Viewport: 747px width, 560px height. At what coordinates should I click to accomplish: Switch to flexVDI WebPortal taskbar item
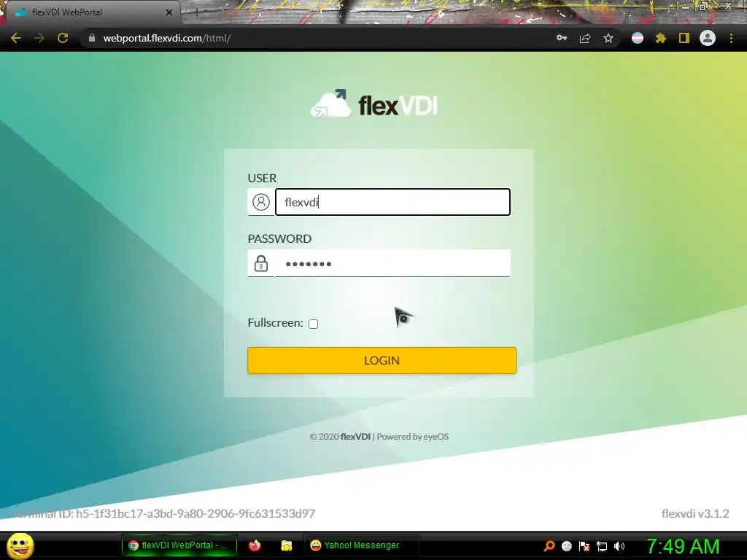pos(179,545)
